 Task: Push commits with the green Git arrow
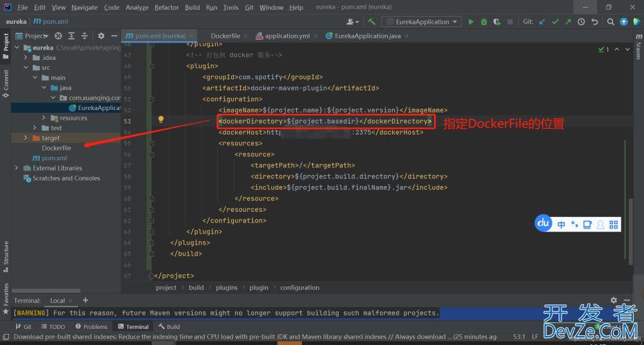(568, 22)
